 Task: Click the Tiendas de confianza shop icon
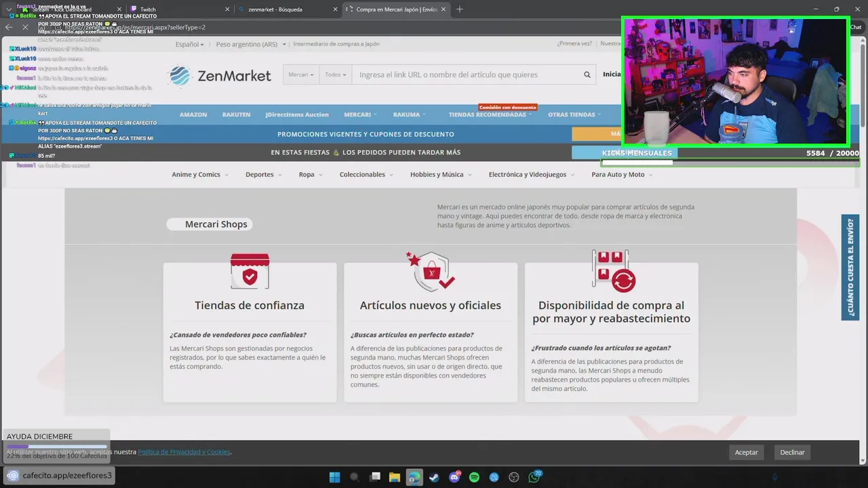click(250, 271)
